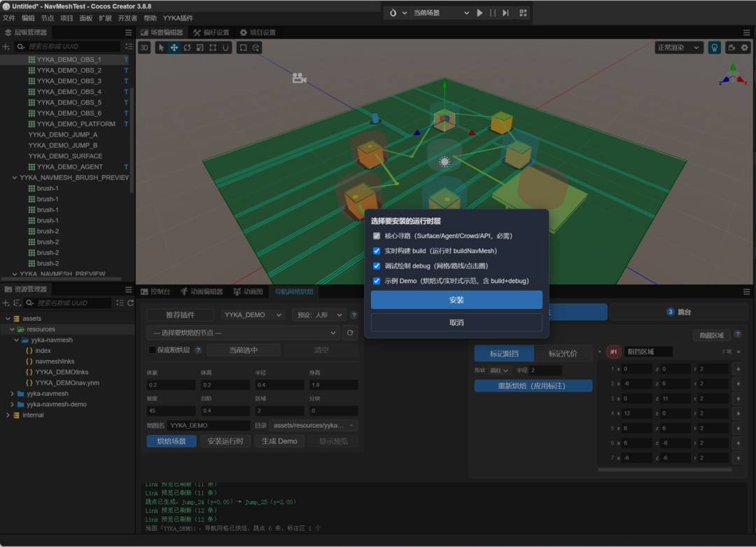This screenshot has height=547, width=756.
Task: Click the QR code preview icon
Action: (x=523, y=13)
